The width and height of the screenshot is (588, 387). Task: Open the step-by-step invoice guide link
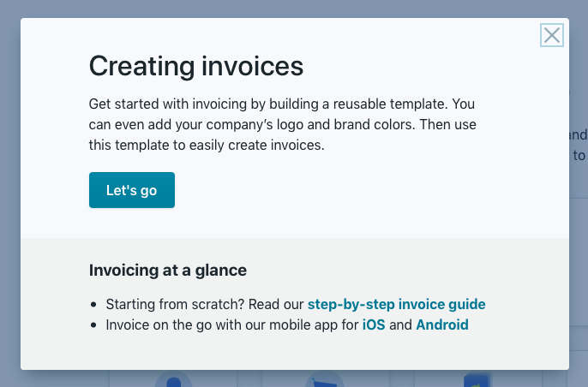click(x=396, y=304)
